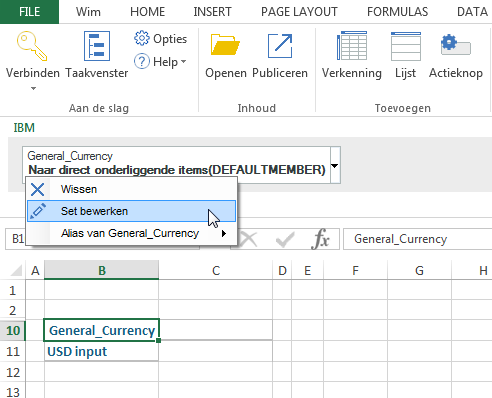The height and width of the screenshot is (398, 492).
Task: Expand the General_Currency set dropdown arrow
Action: click(x=335, y=165)
